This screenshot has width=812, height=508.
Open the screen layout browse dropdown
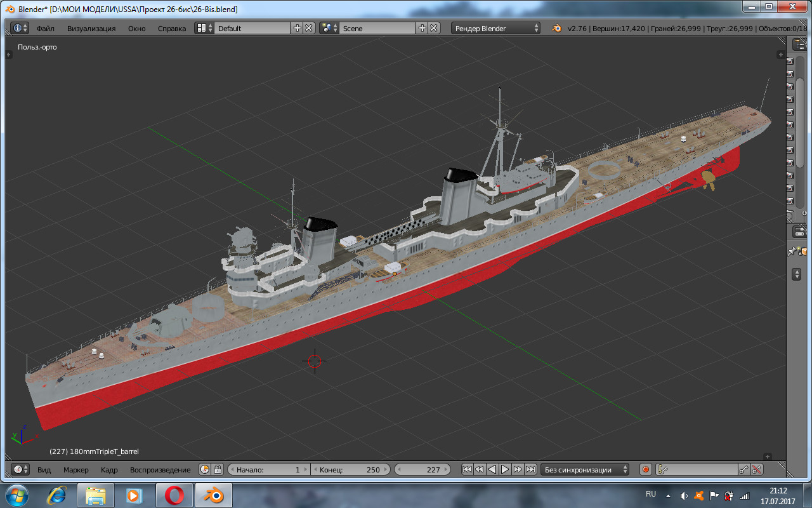204,28
